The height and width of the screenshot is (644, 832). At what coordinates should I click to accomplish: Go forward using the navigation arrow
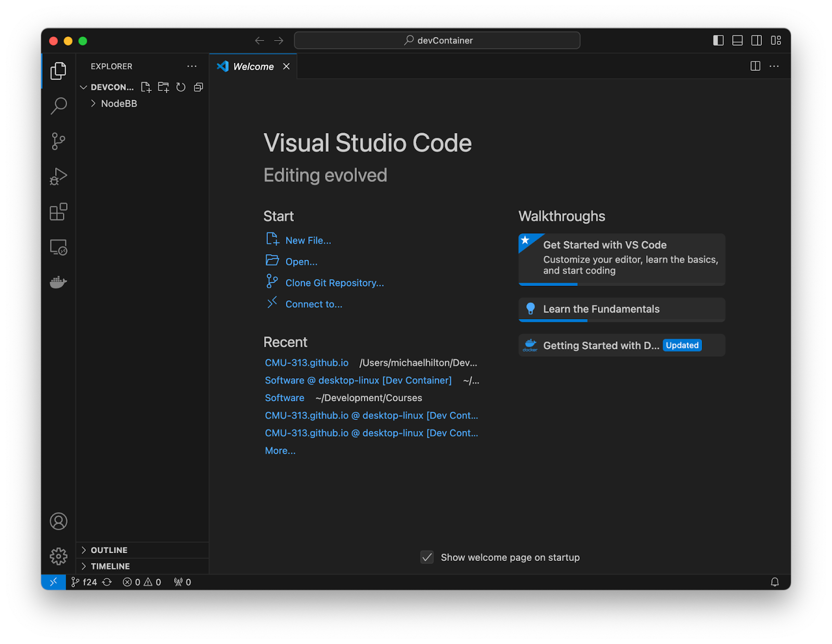tap(279, 41)
